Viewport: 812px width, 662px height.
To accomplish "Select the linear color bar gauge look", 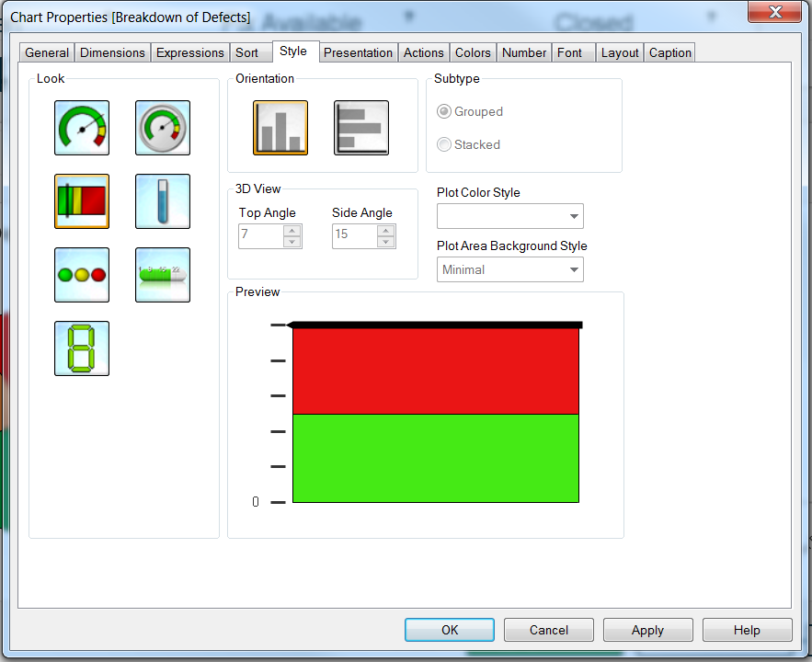I will click(82, 201).
